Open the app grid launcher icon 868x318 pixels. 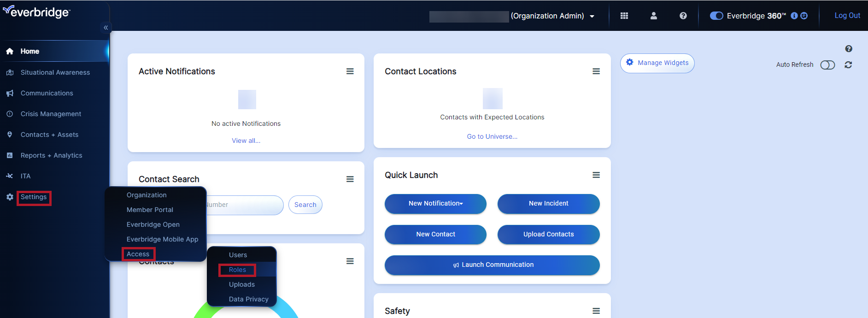(624, 16)
